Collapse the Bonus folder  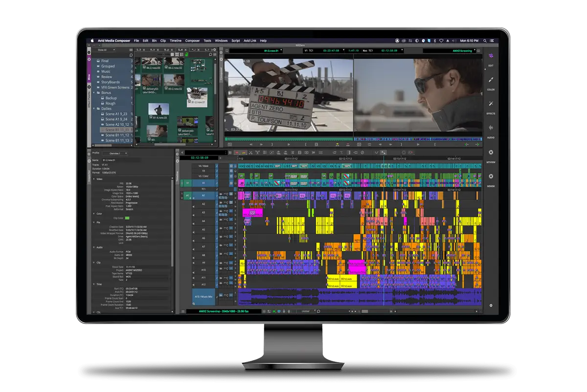(x=93, y=93)
